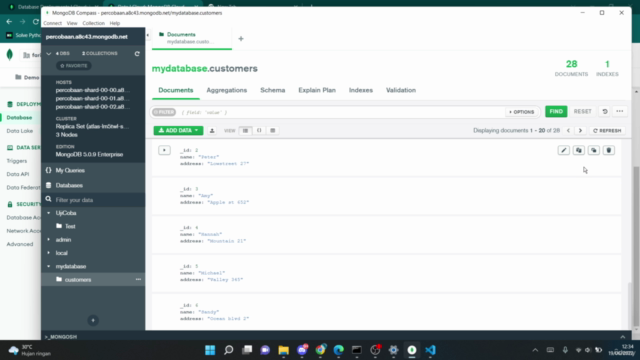
Task: Reset the query filter
Action: [x=582, y=111]
